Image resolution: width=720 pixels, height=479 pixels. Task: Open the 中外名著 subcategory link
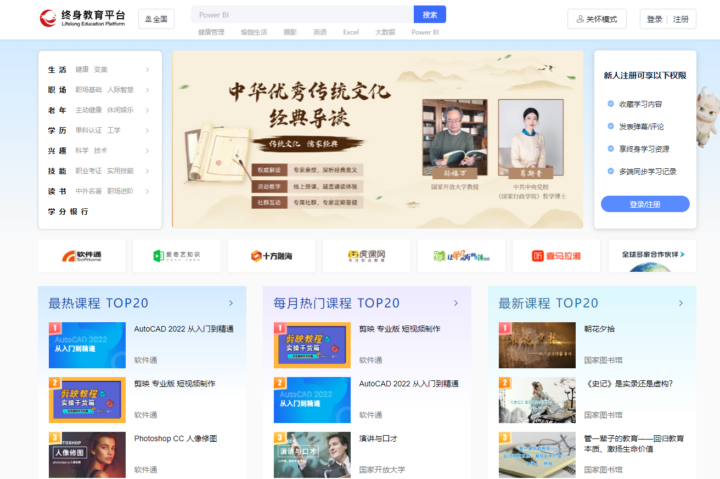click(x=89, y=191)
